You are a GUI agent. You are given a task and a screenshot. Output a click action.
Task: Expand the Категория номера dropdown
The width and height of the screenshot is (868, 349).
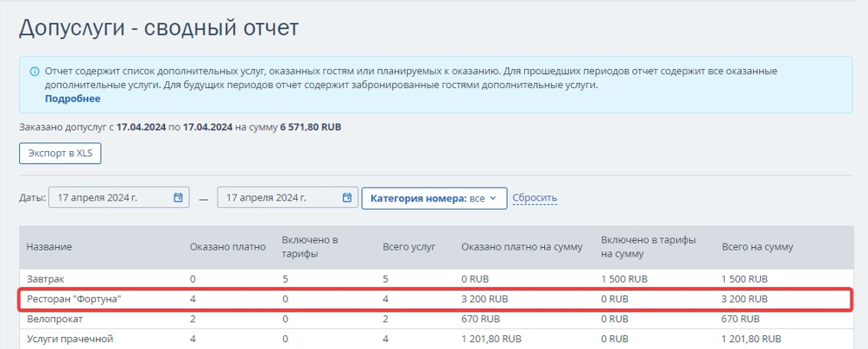(x=434, y=199)
